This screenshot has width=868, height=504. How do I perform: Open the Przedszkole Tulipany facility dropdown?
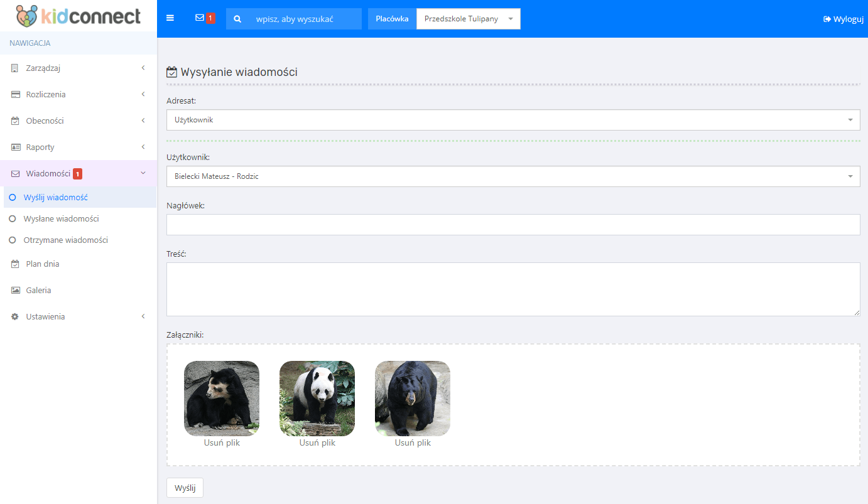click(469, 19)
